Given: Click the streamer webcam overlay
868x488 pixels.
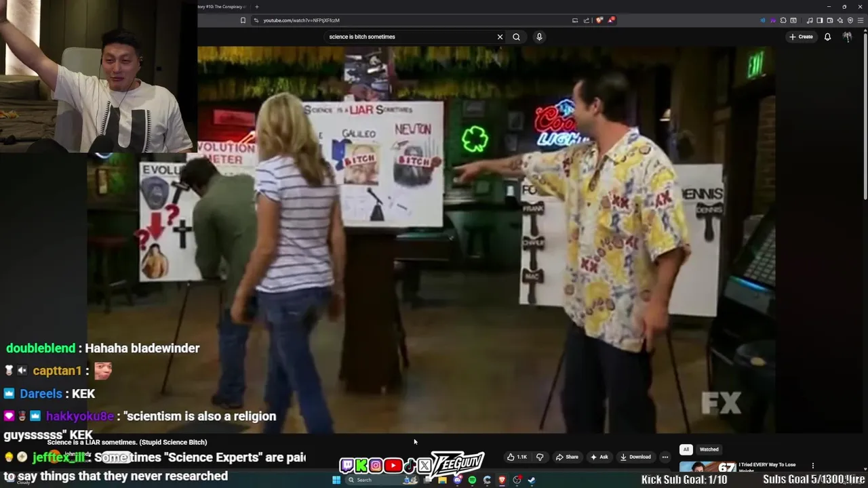Looking at the screenshot, I should [x=98, y=76].
